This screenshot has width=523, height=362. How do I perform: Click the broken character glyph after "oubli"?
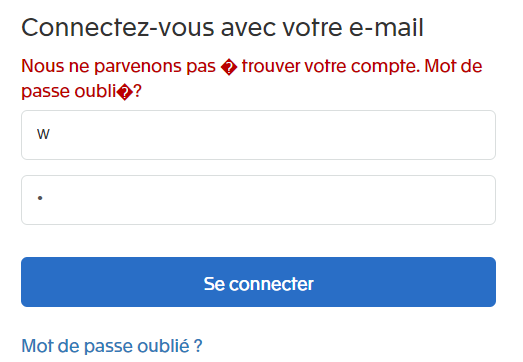pos(124,92)
